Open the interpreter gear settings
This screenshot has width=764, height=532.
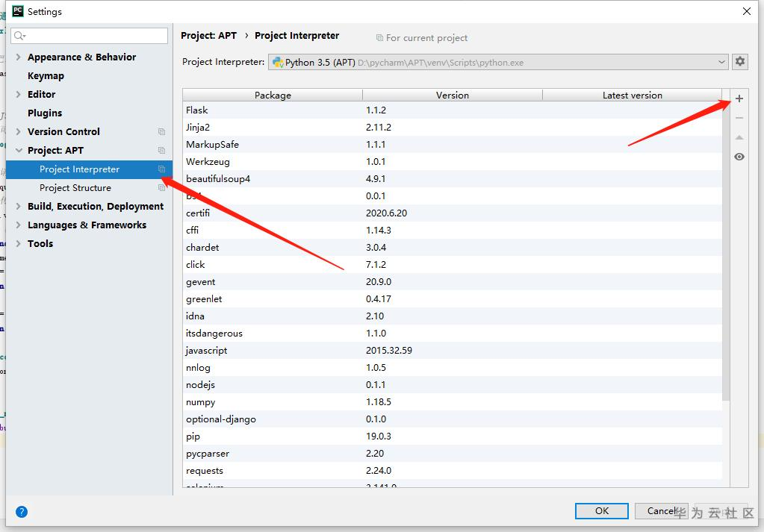click(740, 62)
